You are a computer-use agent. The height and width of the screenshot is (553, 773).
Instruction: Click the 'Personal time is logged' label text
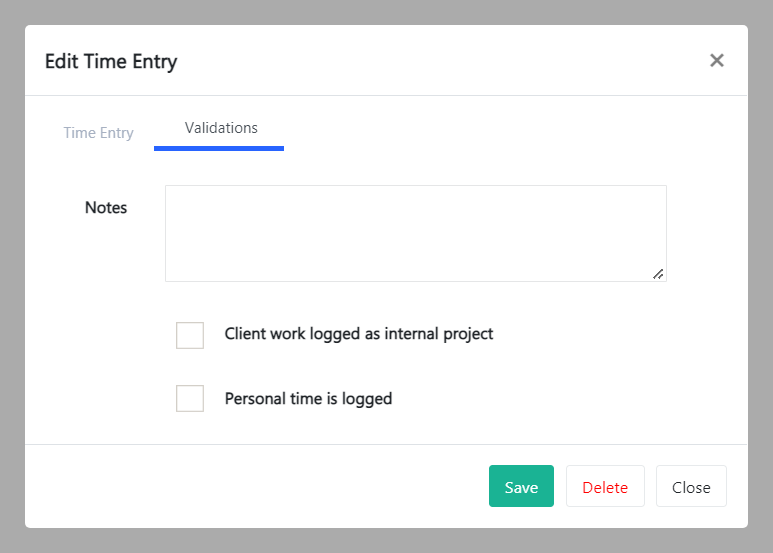[308, 399]
